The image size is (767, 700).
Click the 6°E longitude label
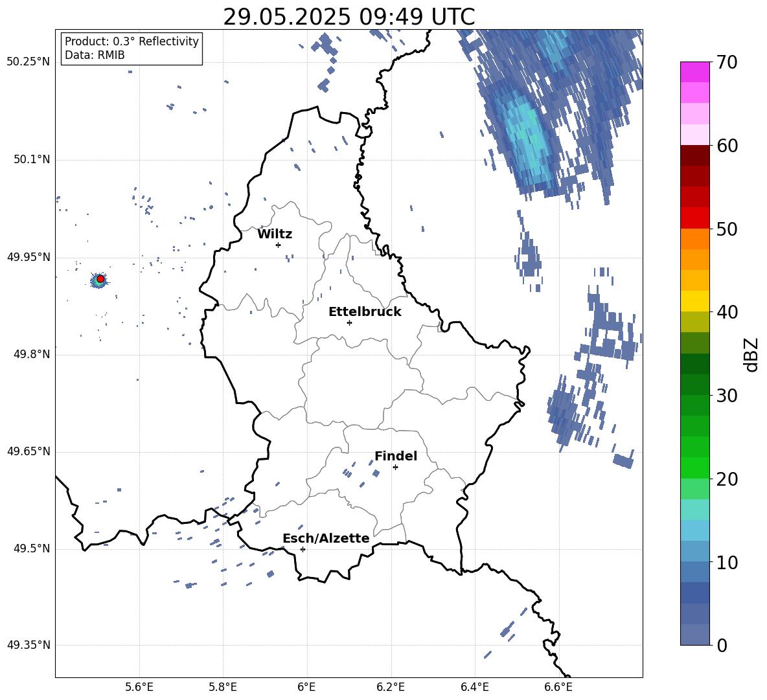306,687
